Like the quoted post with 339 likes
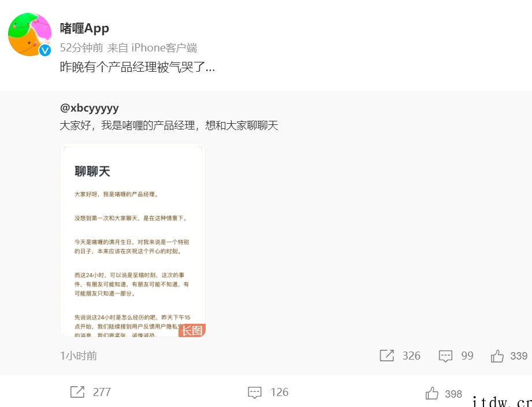The height and width of the screenshot is (407, 532). tap(497, 356)
